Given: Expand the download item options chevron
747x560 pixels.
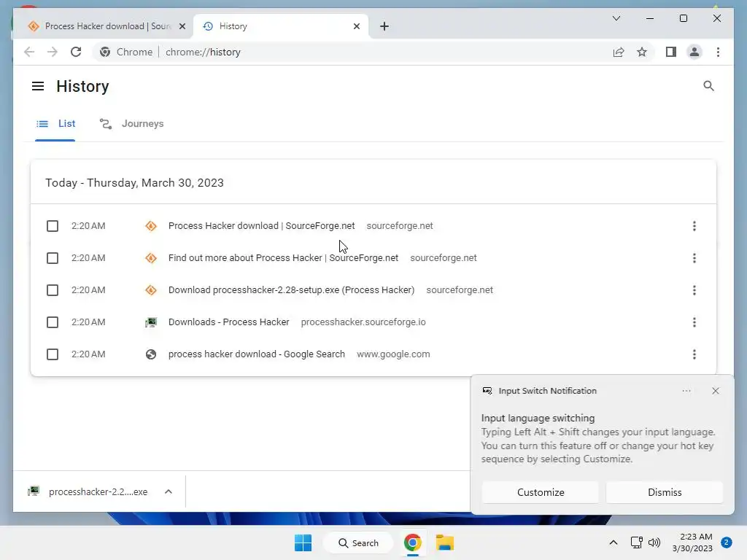Looking at the screenshot, I should coord(169,492).
